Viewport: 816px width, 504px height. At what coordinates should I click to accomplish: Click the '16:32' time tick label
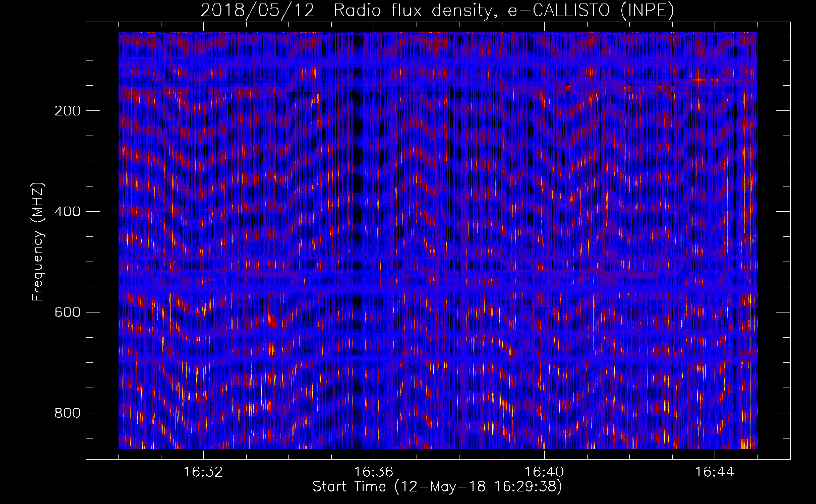[203, 472]
